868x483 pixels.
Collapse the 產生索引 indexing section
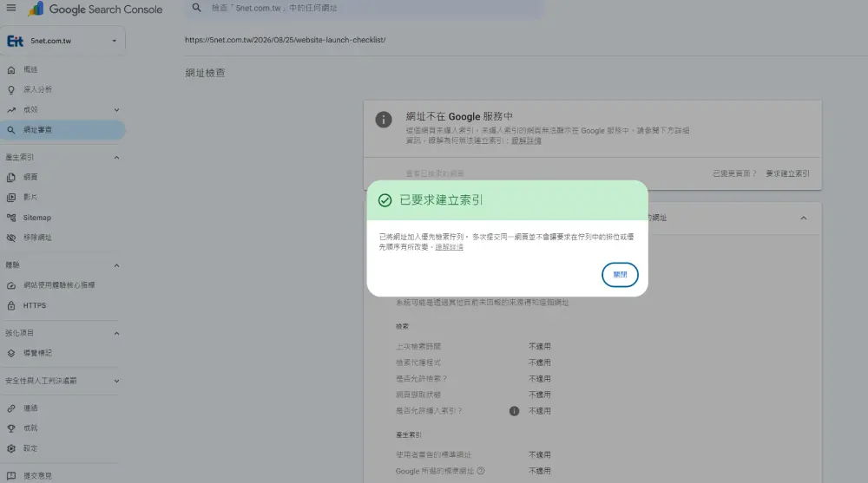coord(116,158)
